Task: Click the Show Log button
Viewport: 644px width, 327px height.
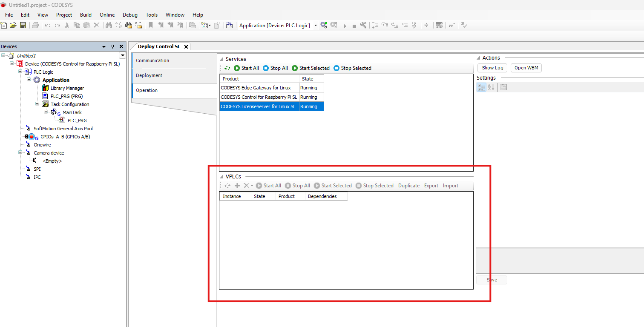Action: click(x=492, y=68)
